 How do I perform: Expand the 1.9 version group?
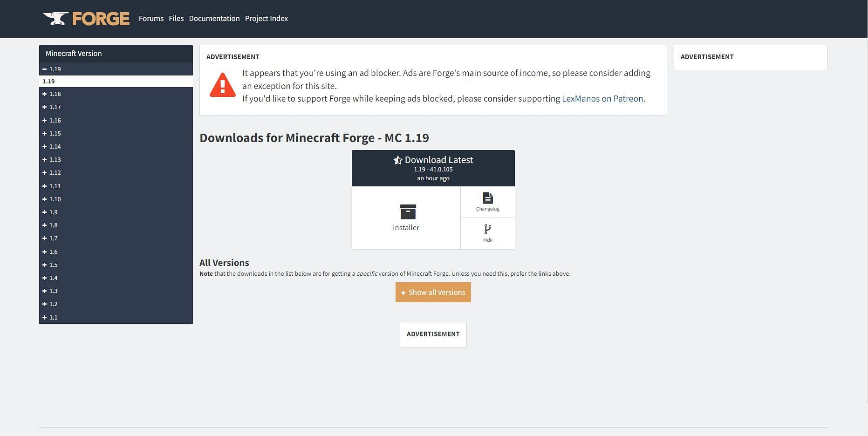116,212
